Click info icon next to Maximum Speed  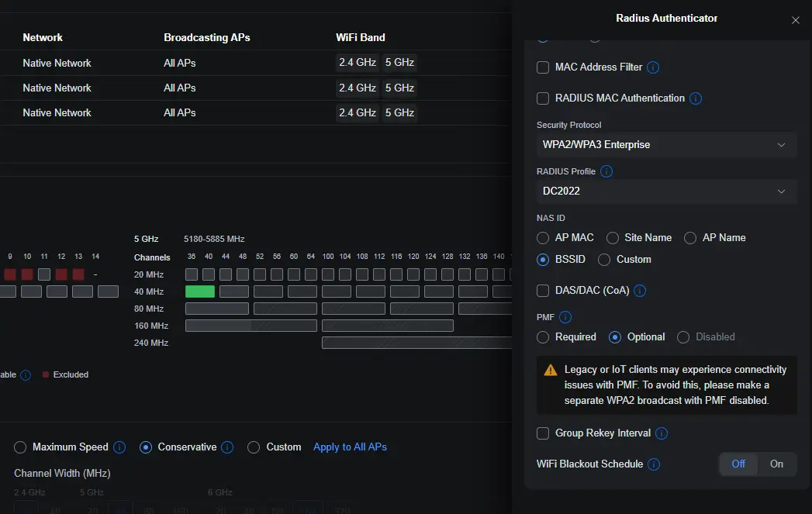[119, 447]
